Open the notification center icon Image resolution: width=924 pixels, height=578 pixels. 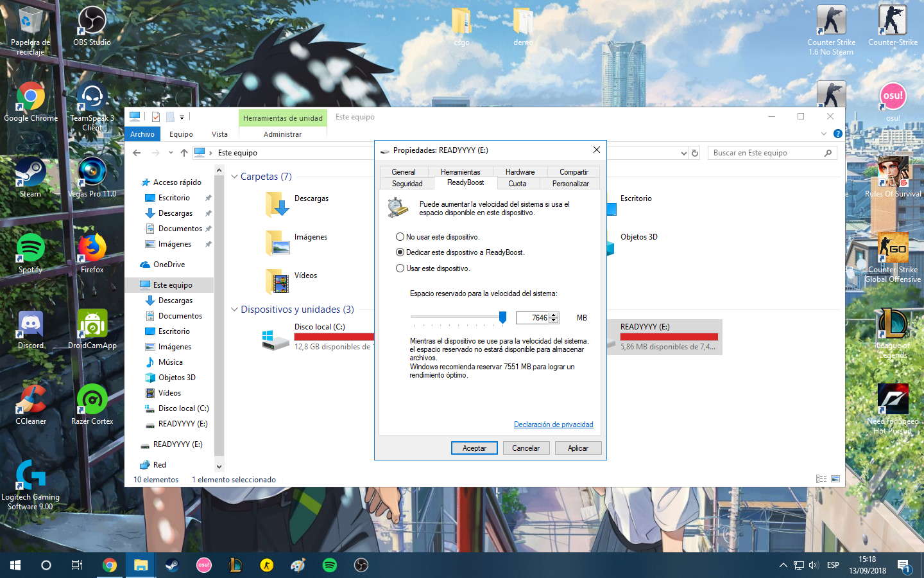(x=904, y=566)
